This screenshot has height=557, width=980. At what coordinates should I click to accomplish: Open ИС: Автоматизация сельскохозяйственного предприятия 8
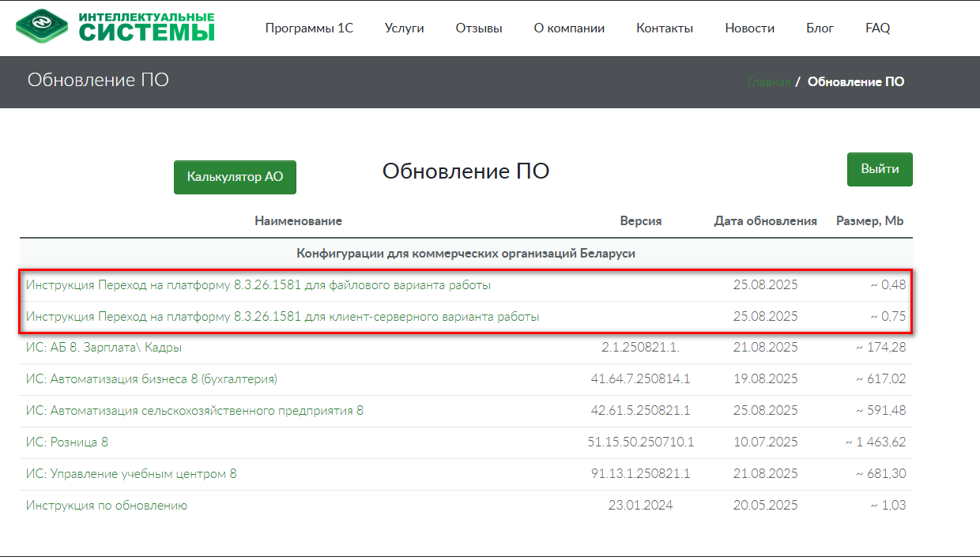click(194, 411)
